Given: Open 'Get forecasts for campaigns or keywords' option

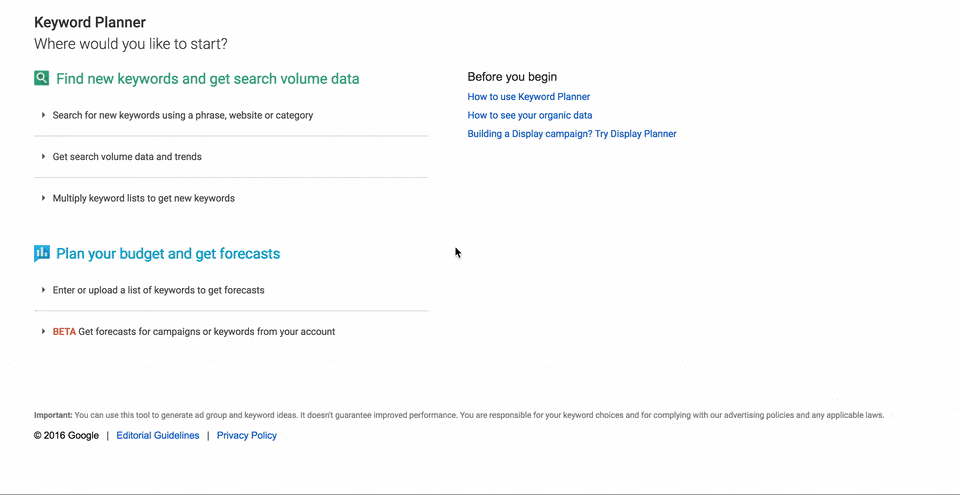Looking at the screenshot, I should (x=207, y=331).
